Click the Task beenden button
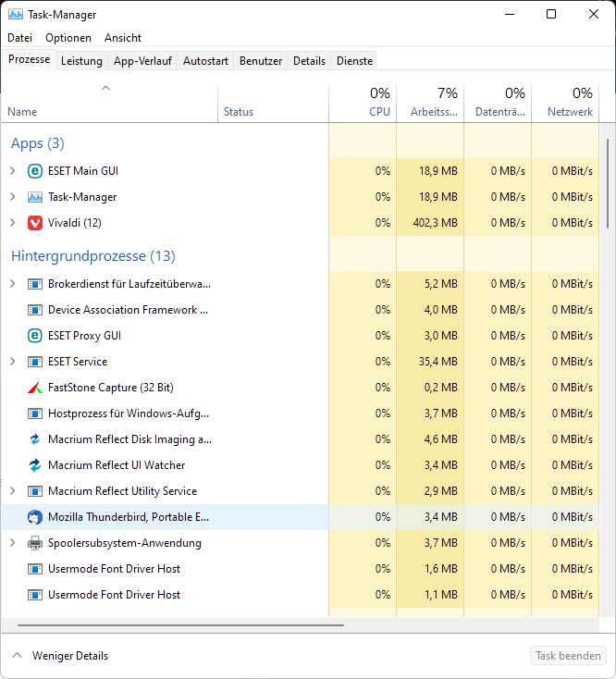The image size is (616, 679). point(568,656)
